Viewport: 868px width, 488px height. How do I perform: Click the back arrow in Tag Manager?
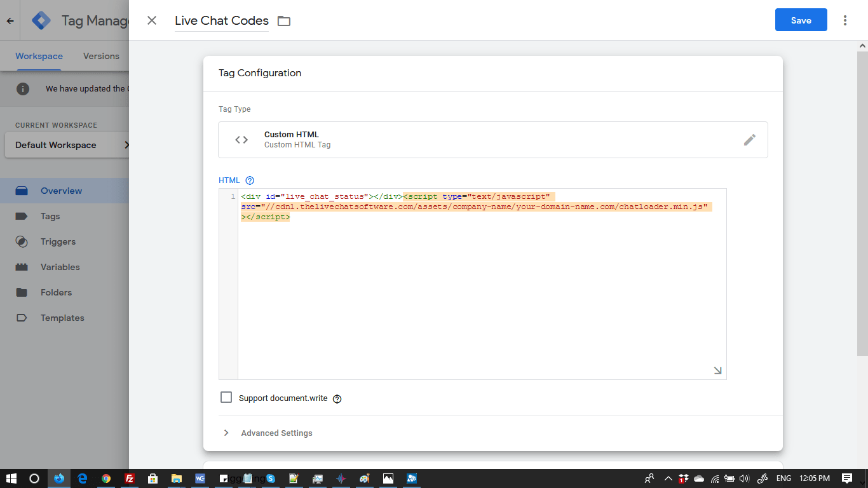click(x=10, y=20)
